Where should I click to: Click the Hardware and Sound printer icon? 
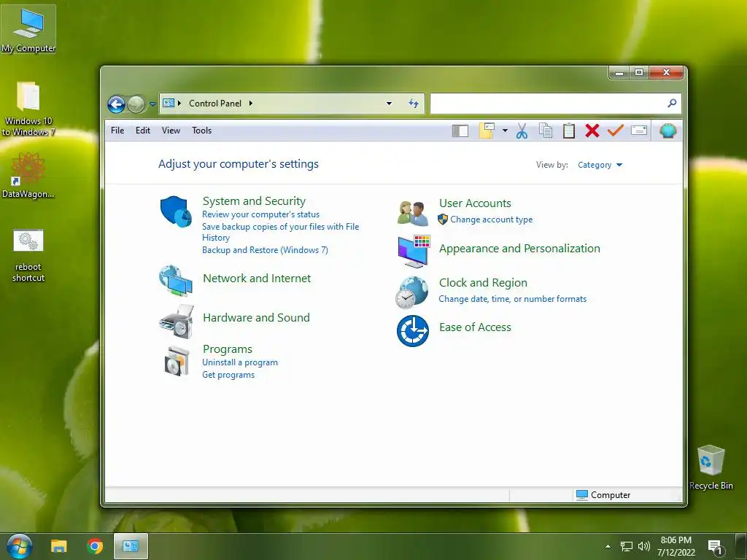(177, 322)
